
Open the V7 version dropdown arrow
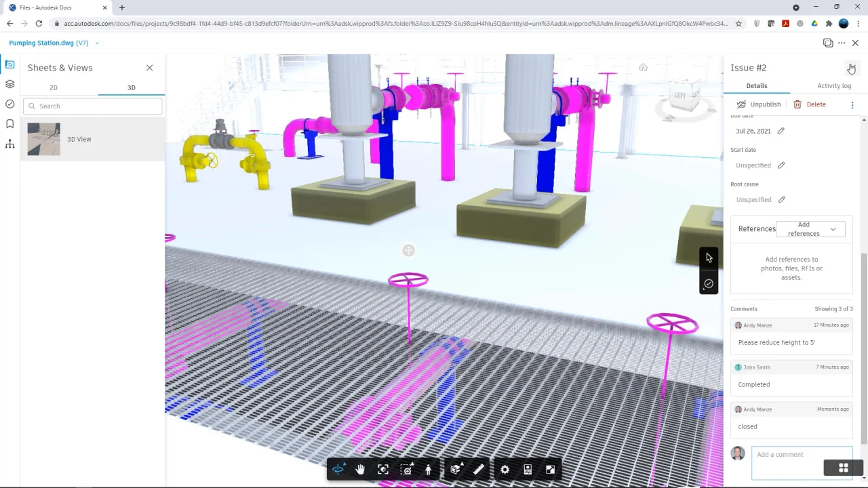pos(97,43)
